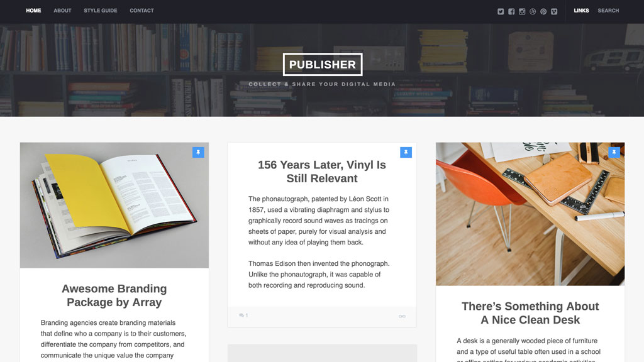Click the pin icon on the clean desk post
Viewport: 644px width, 362px height.
[x=614, y=152]
